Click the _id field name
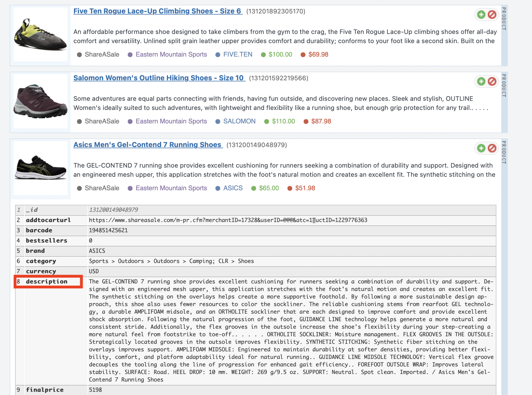 (x=32, y=210)
